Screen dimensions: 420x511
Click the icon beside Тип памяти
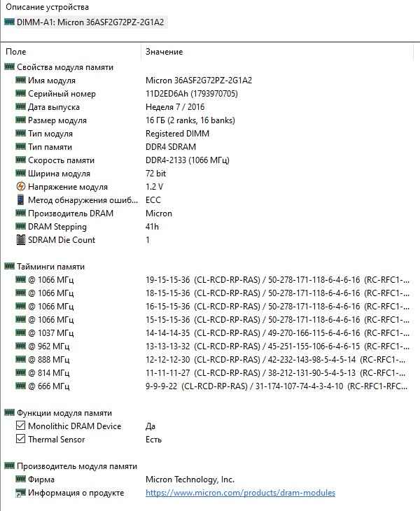pyautogui.click(x=20, y=147)
